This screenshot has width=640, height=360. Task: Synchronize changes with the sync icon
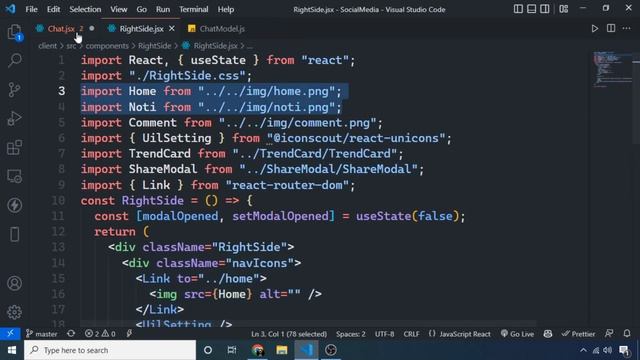coord(71,334)
